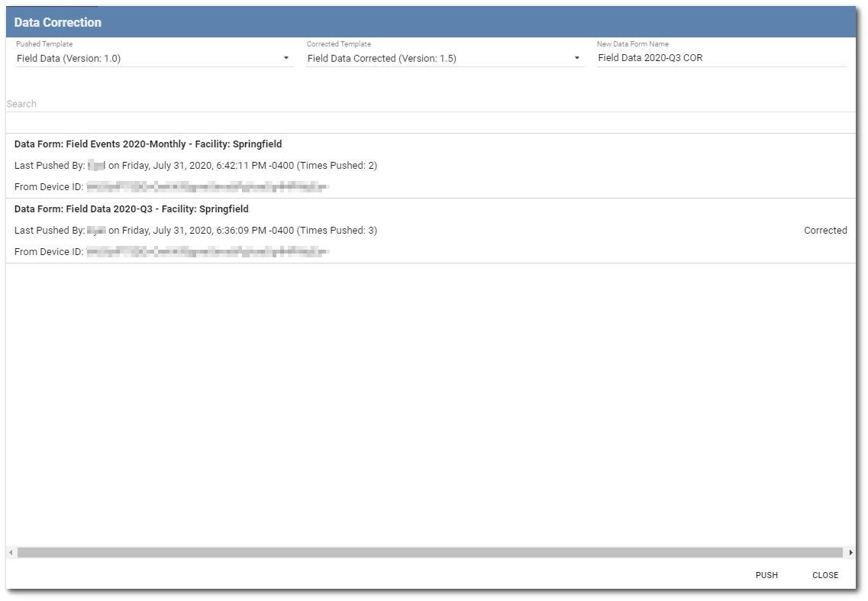The height and width of the screenshot is (601, 868).
Task: Click the PUSH button
Action: pos(766,575)
